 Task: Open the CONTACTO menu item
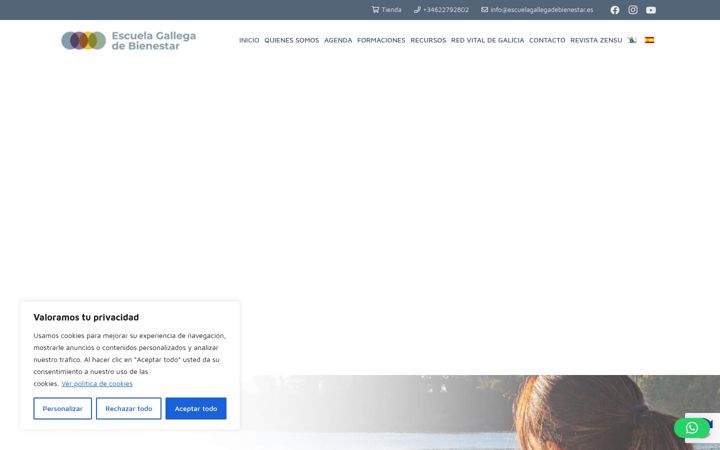547,40
